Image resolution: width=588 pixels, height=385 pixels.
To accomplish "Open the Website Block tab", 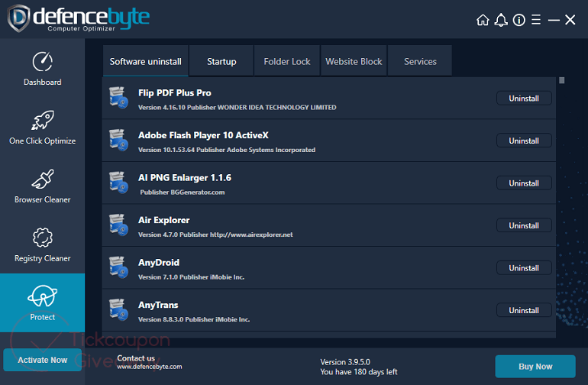I will point(354,61).
